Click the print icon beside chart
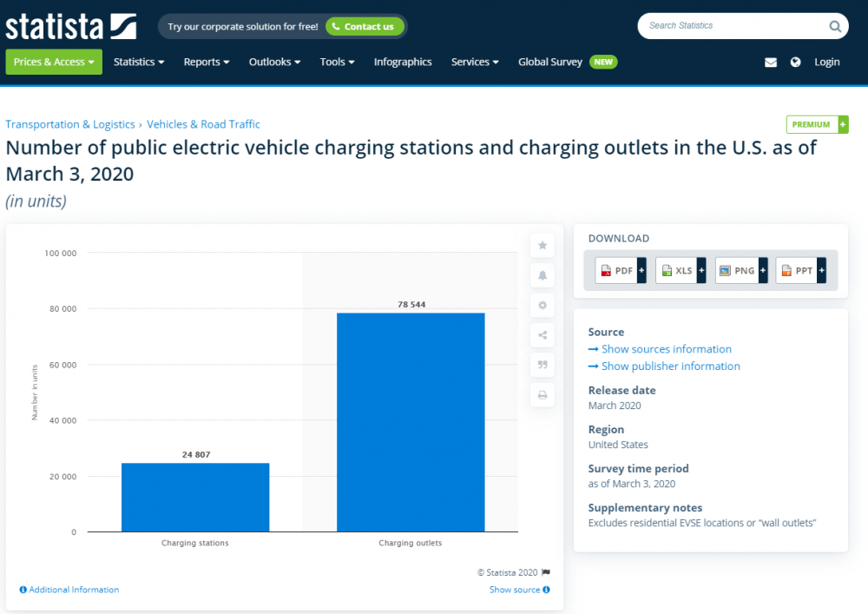Screen dimensions: 868x614 click(542, 395)
